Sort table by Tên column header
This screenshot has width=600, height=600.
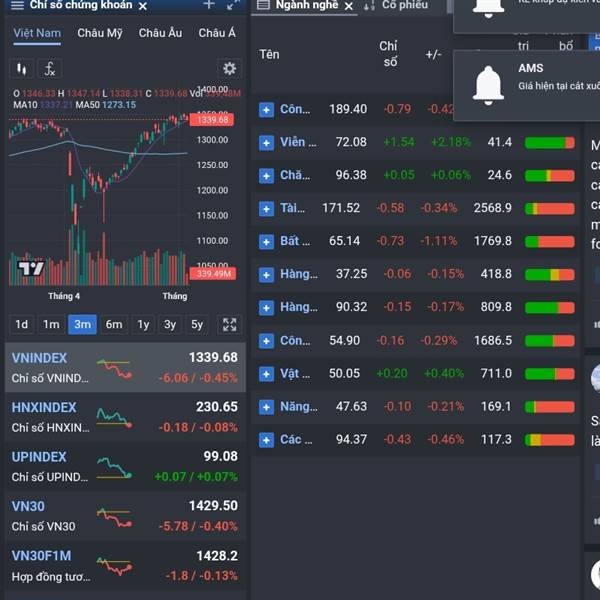pyautogui.click(x=269, y=54)
